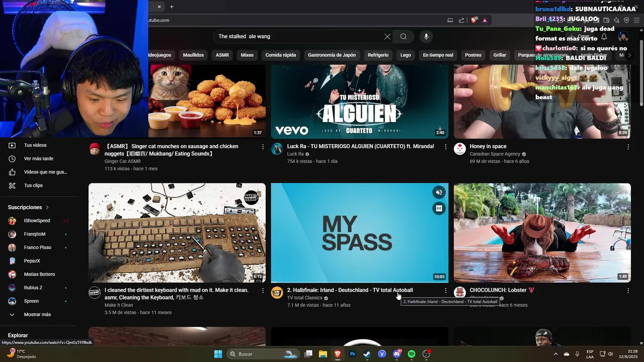Screen dimensions: 644x362
Task: Open YouTube notifications bell
Action: point(604,36)
